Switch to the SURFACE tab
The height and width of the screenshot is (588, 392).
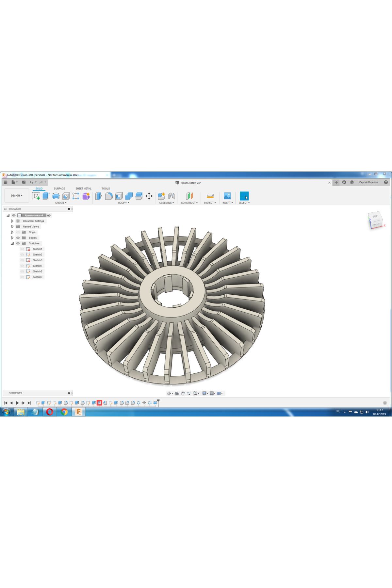click(59, 188)
